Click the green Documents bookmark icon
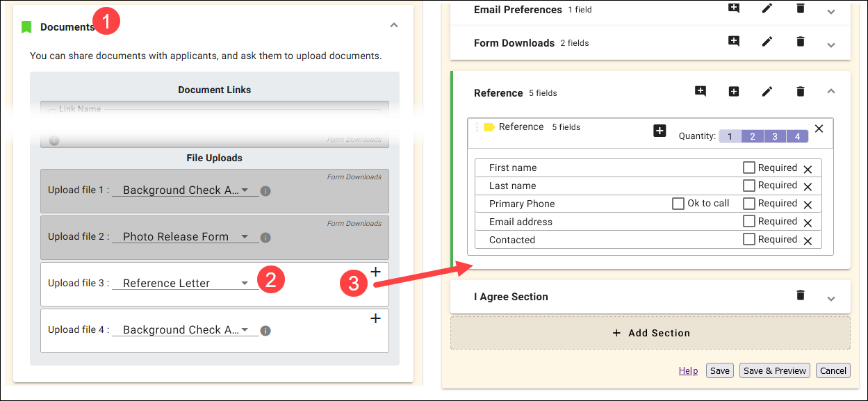Image resolution: width=868 pixels, height=401 pixels. [26, 27]
